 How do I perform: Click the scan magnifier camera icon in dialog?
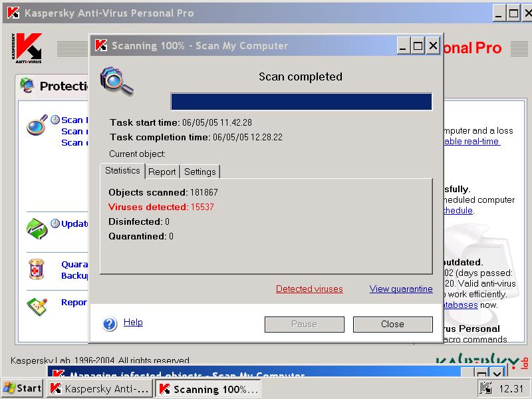tap(117, 82)
